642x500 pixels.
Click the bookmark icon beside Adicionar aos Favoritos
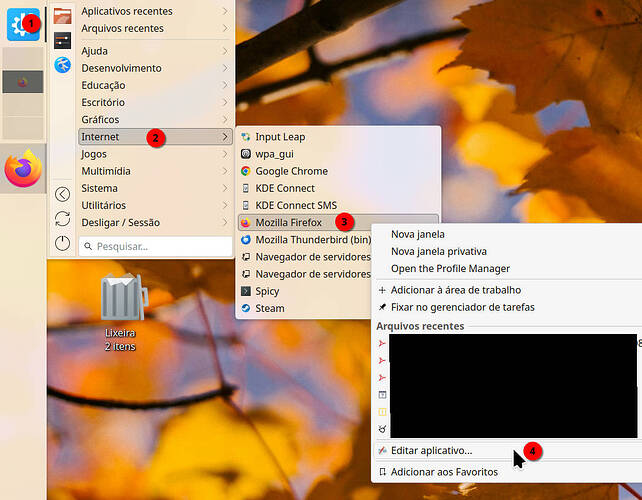(382, 472)
